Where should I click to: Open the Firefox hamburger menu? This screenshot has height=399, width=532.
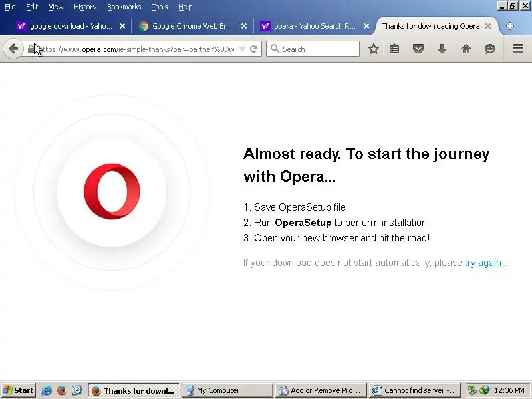tap(518, 49)
